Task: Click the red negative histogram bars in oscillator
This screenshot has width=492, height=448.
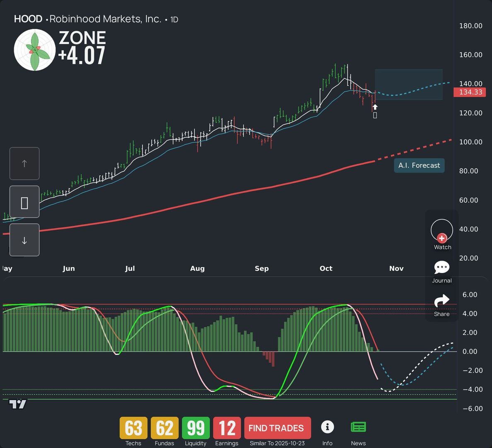Action: point(269,358)
